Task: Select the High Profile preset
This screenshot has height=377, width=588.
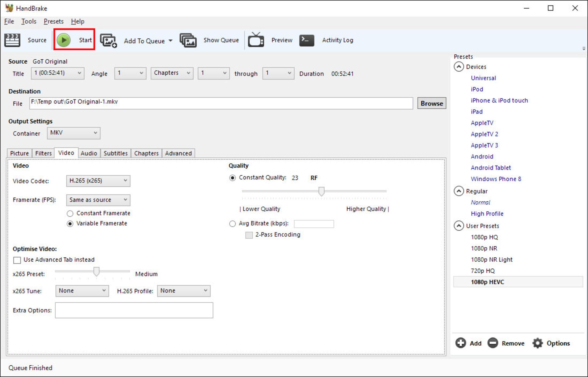Action: (487, 214)
